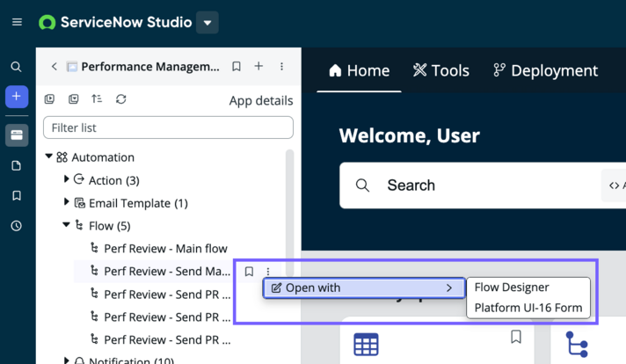Click the collapse all tree icon
Viewport: 626px width, 364px height.
click(x=74, y=98)
